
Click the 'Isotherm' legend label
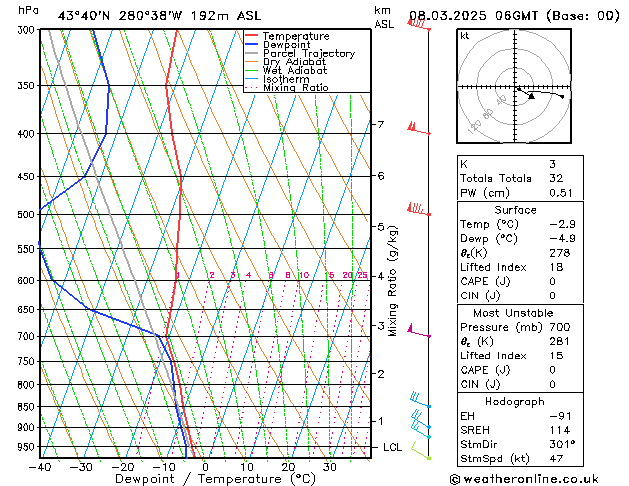pyautogui.click(x=286, y=79)
